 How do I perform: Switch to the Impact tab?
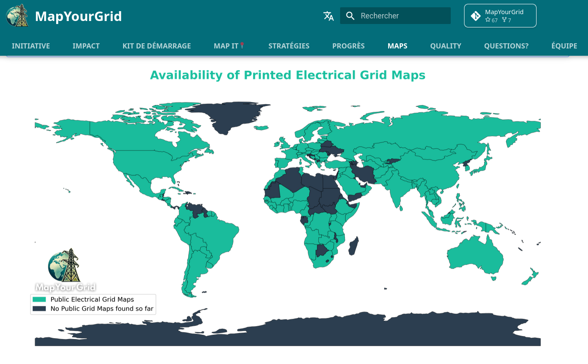(x=86, y=46)
